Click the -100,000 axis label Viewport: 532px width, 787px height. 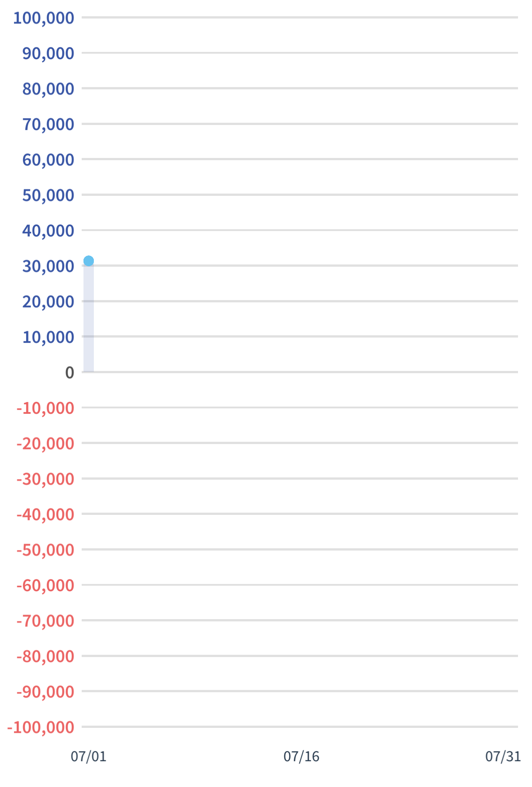(x=41, y=727)
